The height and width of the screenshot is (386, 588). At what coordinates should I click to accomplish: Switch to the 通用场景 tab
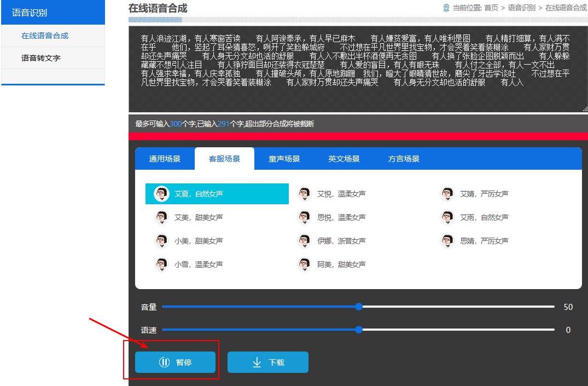coord(165,159)
